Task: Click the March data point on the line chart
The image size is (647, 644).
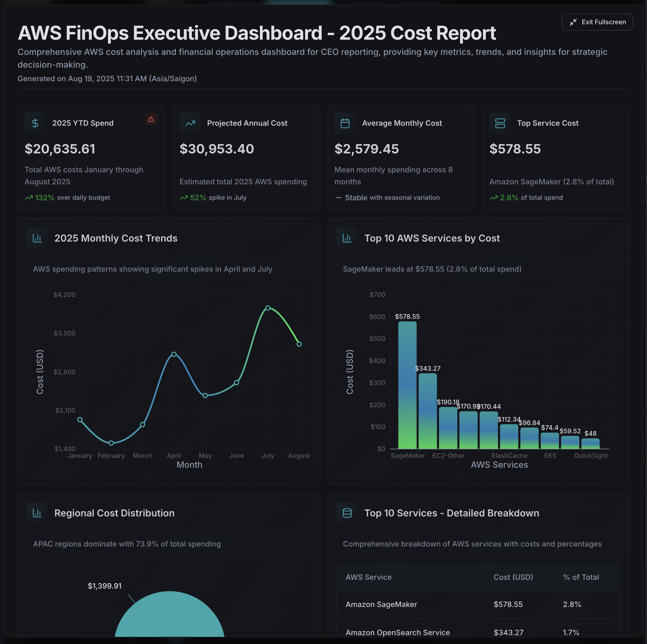Action: 142,425
